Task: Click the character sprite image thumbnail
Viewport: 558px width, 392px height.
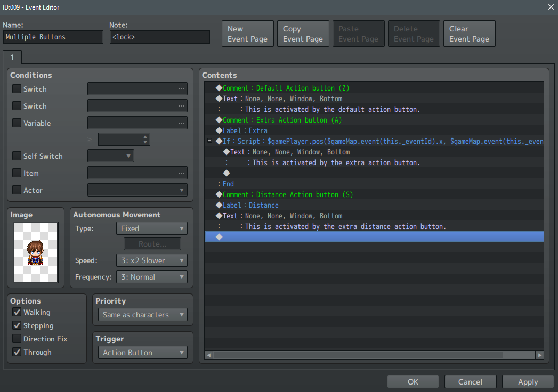Action: coord(36,252)
